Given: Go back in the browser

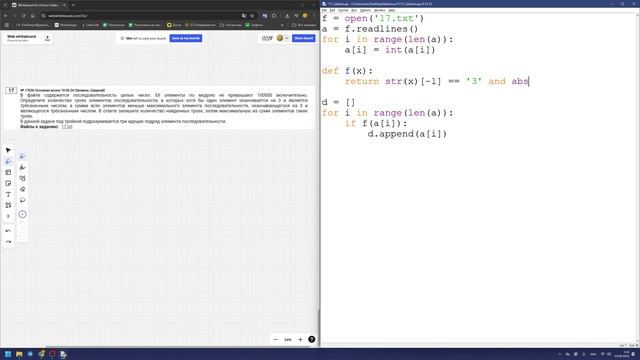Looking at the screenshot, I should pos(6,16).
